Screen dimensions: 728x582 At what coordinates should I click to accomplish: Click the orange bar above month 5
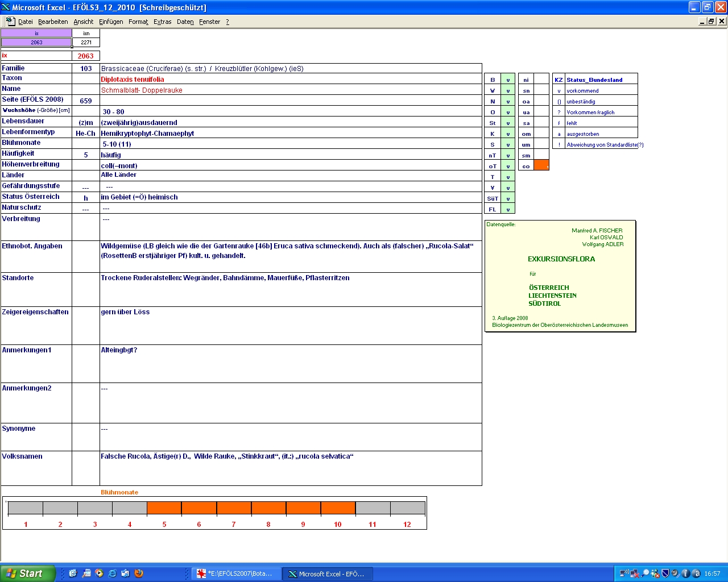[x=164, y=508]
